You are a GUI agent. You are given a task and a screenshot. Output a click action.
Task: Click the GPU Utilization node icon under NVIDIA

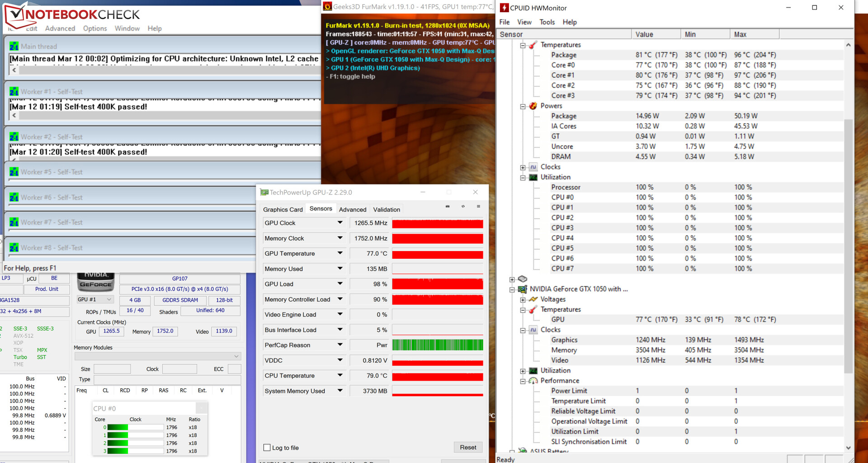[533, 370]
